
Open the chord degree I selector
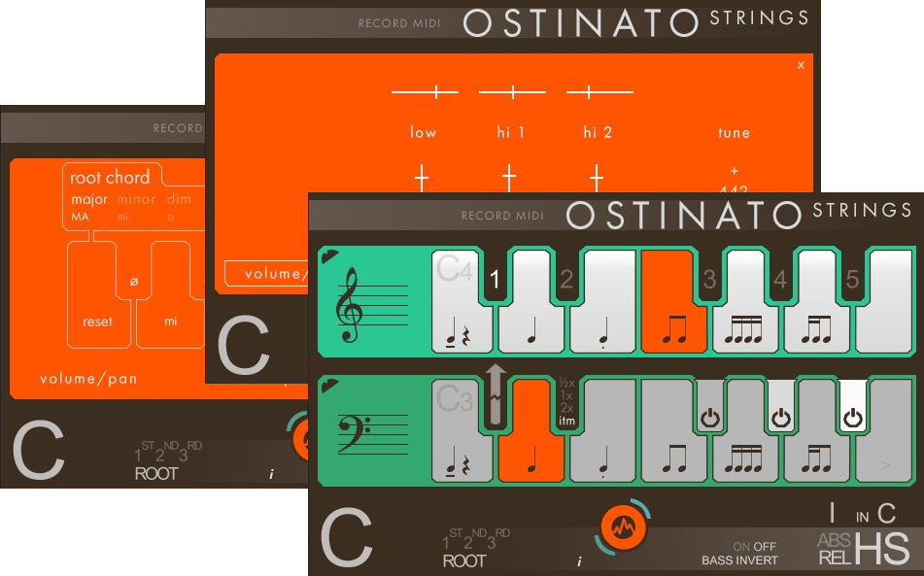[x=832, y=513]
